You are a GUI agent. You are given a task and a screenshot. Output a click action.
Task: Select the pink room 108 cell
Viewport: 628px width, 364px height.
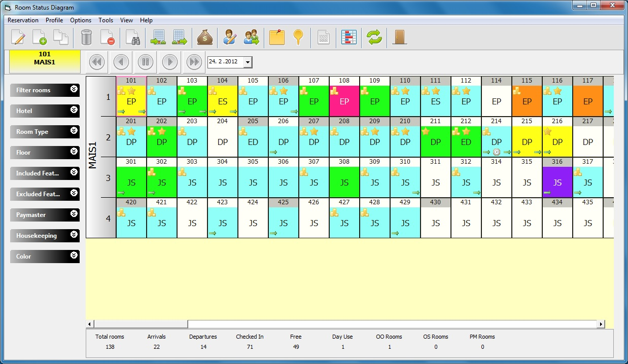pyautogui.click(x=344, y=96)
